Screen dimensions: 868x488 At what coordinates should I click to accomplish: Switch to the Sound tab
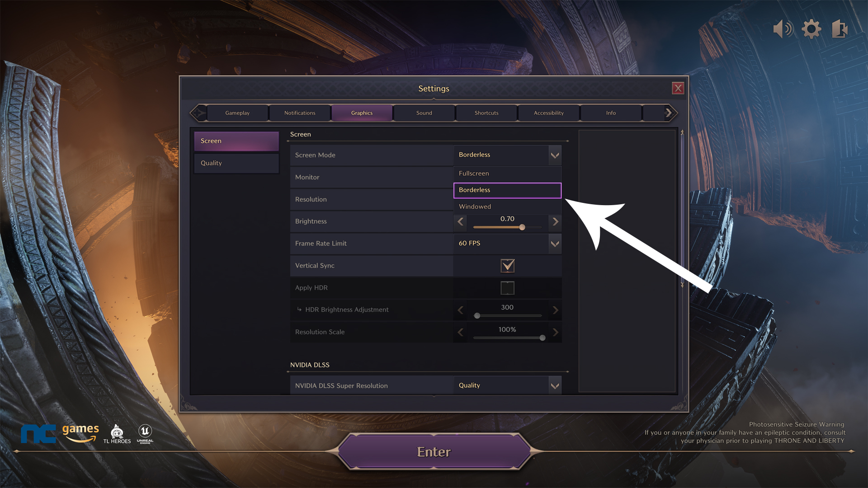click(x=424, y=113)
